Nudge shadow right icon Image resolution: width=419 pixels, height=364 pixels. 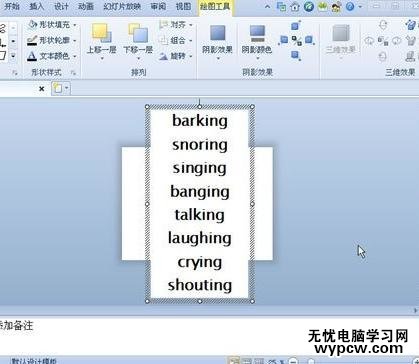309,40
